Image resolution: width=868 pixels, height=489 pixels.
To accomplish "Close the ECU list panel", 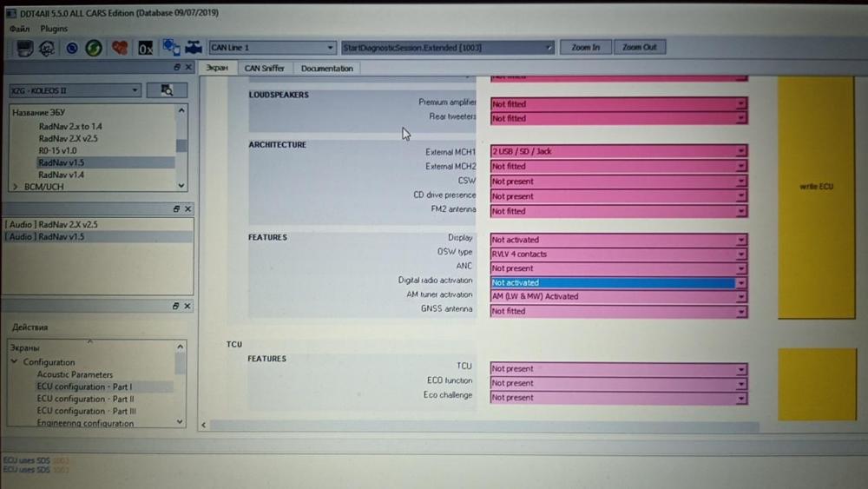I will tap(188, 67).
